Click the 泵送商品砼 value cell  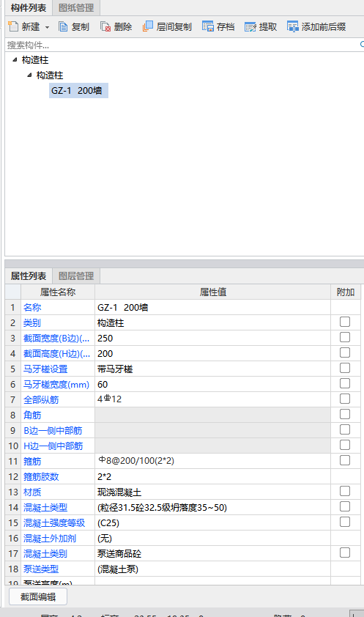click(212, 554)
